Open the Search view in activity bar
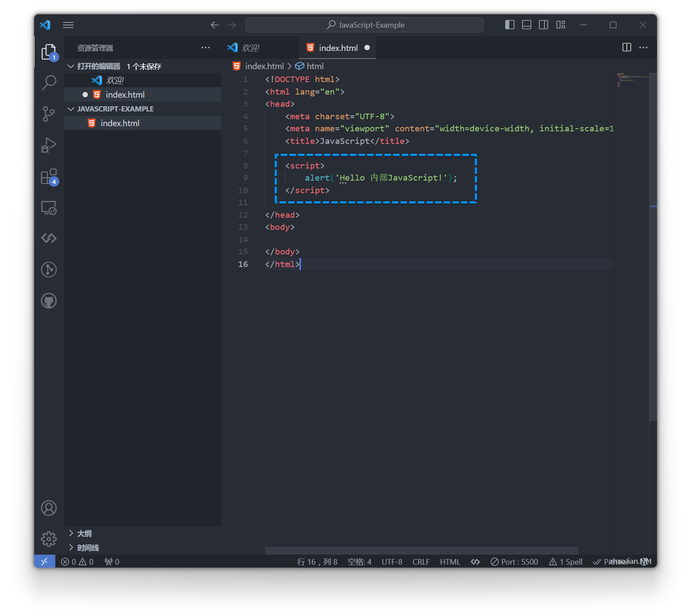The image size is (692, 616). point(49,83)
